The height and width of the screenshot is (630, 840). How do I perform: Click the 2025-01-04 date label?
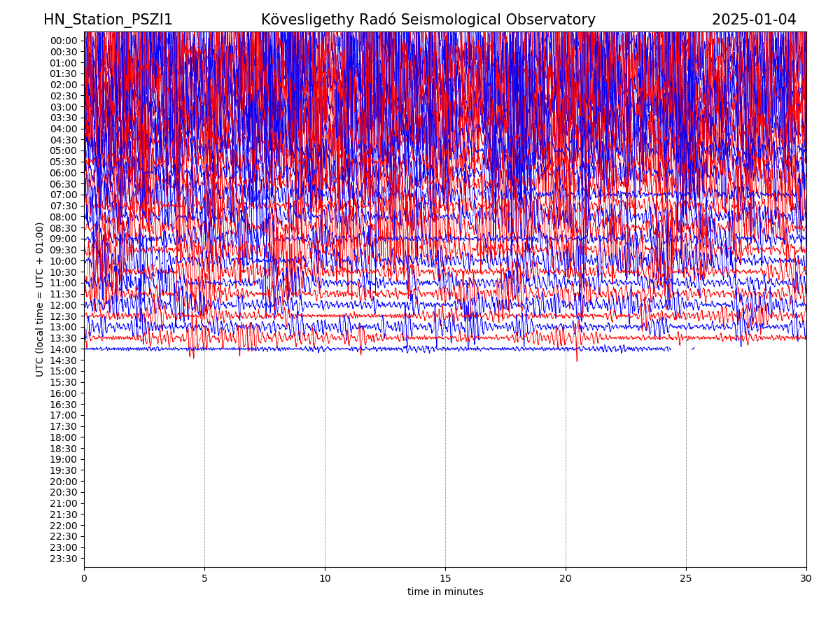754,20
